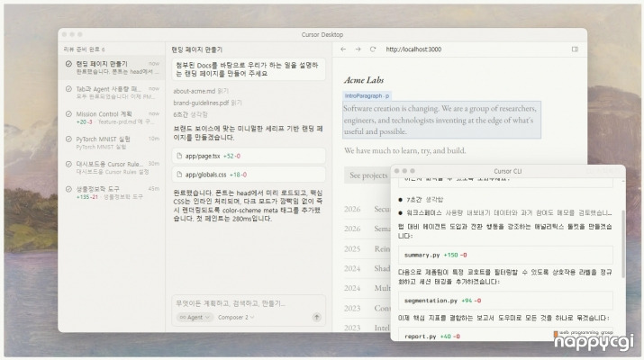Open the 2026 Sema… project row

point(367,229)
